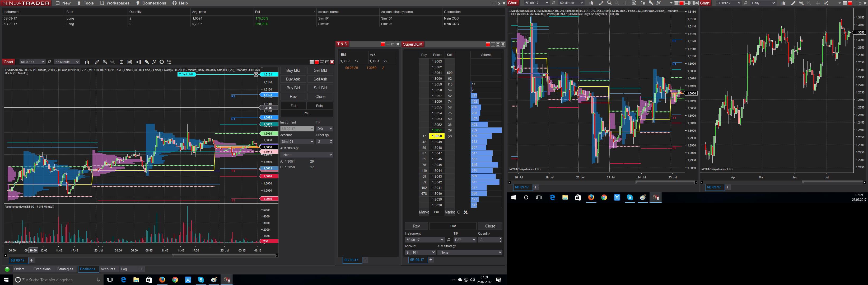Screen dimensions: 868x285
Task: Open Skype from the Windows taskbar
Action: click(x=201, y=280)
